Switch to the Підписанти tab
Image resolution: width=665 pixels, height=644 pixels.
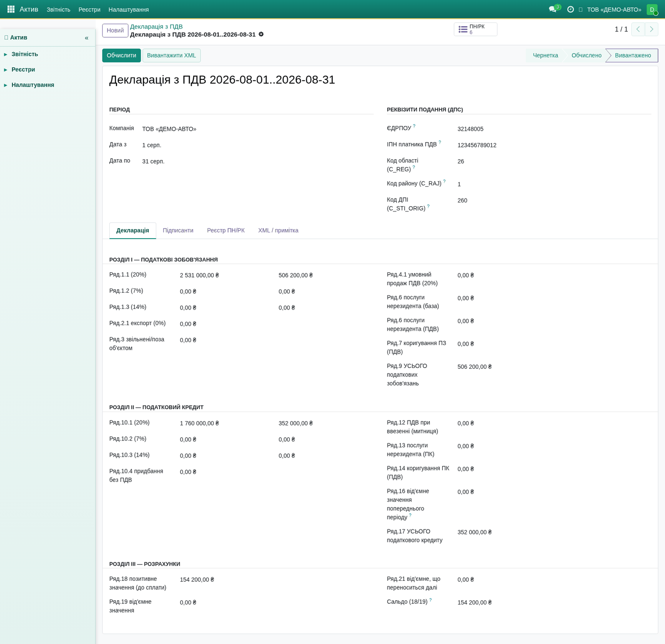click(x=178, y=231)
